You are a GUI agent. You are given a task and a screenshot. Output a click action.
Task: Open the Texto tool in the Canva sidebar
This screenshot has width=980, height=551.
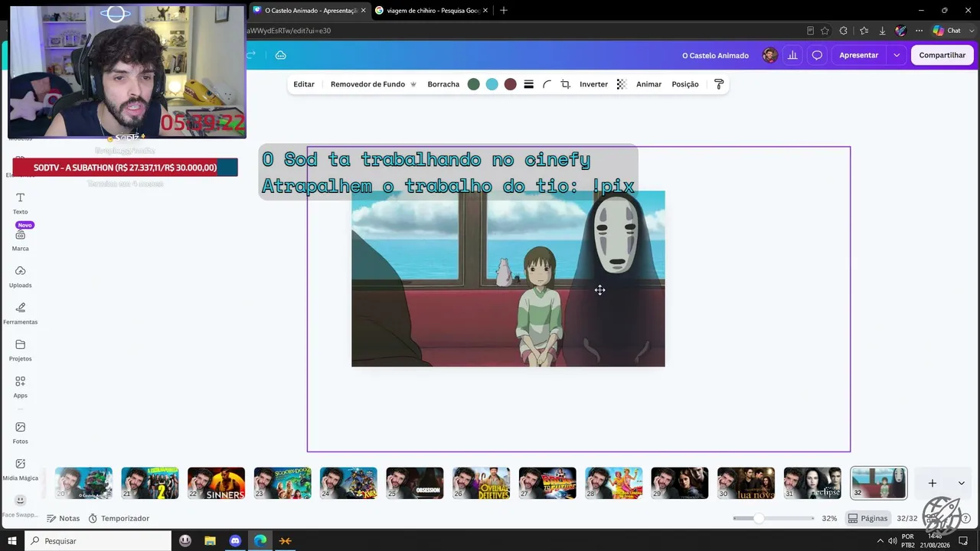coord(20,203)
